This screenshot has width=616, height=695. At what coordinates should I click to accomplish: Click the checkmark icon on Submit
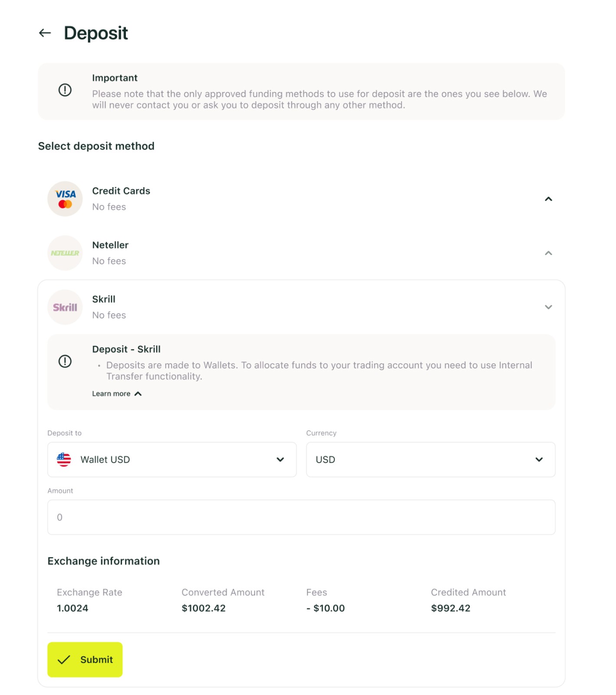(64, 660)
